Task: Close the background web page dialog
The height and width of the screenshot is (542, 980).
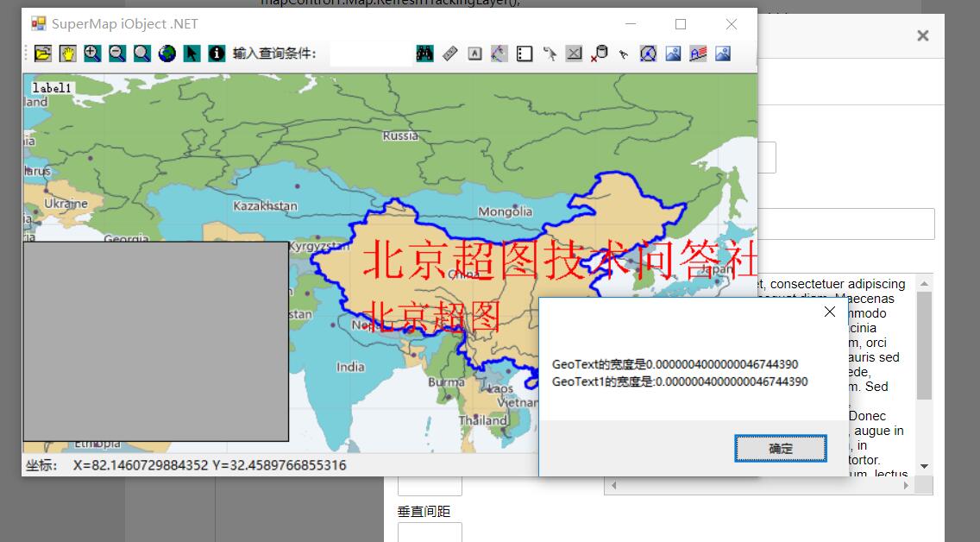Action: point(923,35)
